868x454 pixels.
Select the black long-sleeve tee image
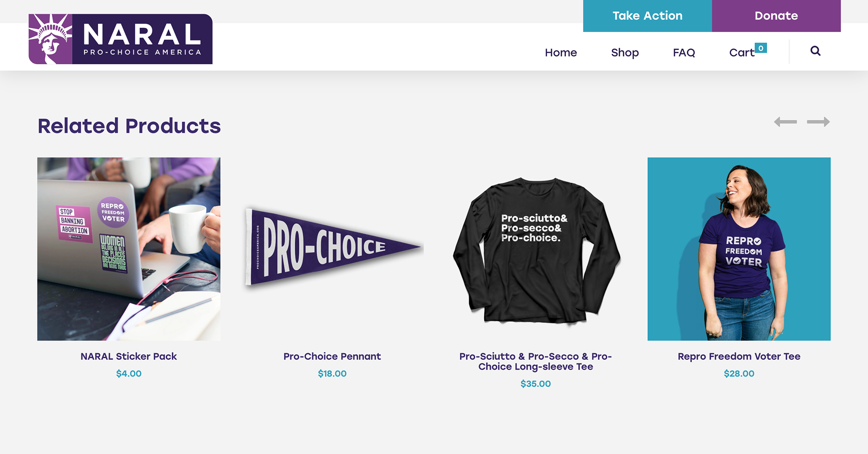coord(536,249)
